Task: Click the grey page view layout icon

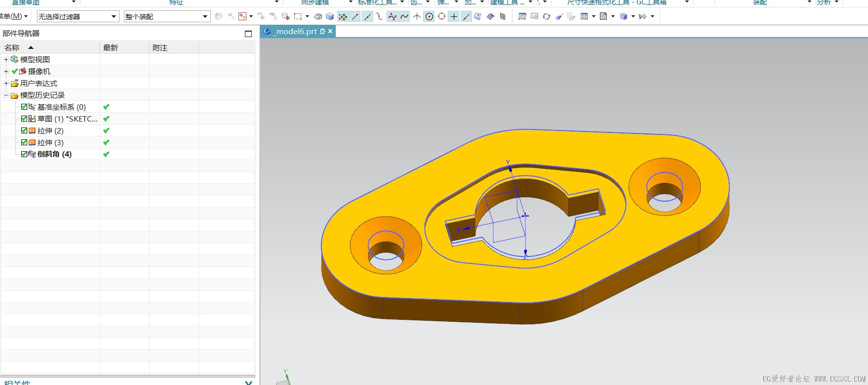Action: (603, 16)
